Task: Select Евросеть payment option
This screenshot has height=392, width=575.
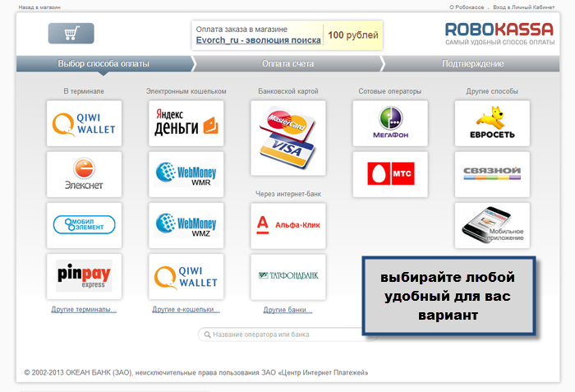Action: 492,124
